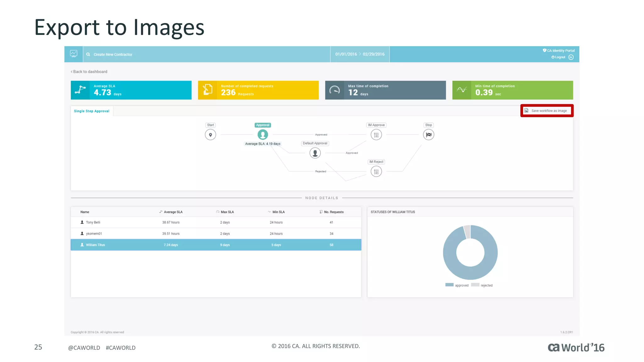
Task: Sort by Average SLA column header
Action: pyautogui.click(x=173, y=212)
